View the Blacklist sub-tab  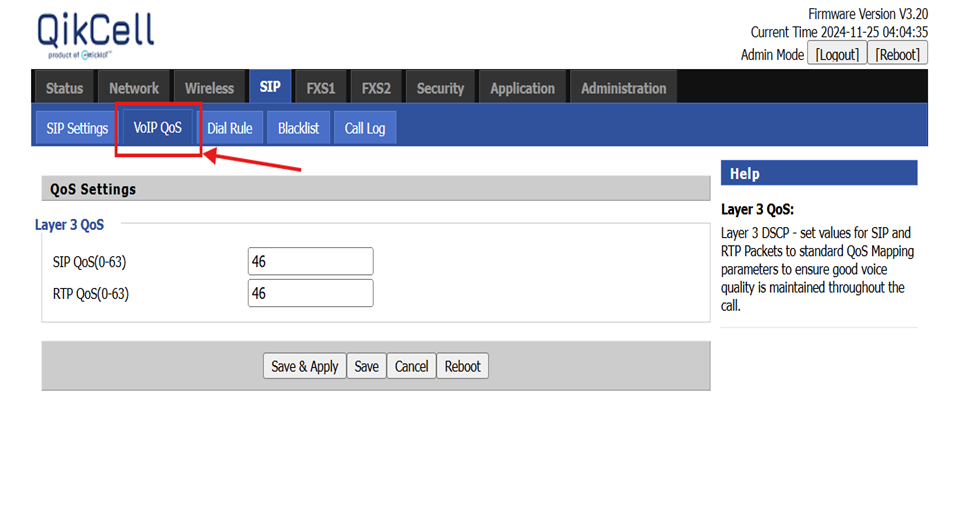[298, 128]
